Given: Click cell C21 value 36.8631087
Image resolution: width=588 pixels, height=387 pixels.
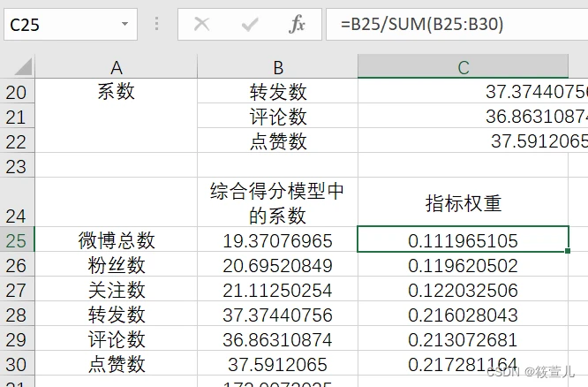Looking at the screenshot, I should [473, 116].
